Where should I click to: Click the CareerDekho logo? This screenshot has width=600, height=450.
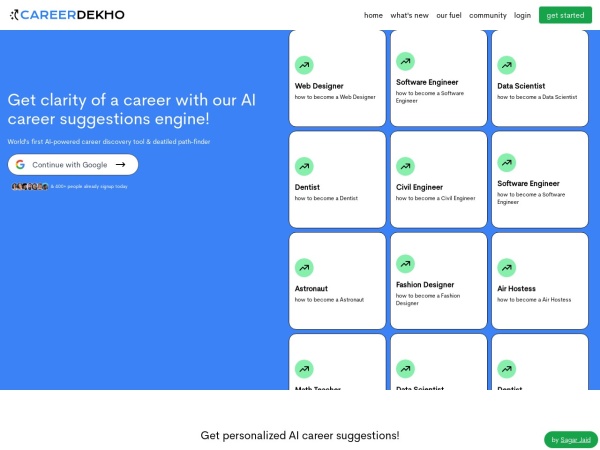[67, 15]
